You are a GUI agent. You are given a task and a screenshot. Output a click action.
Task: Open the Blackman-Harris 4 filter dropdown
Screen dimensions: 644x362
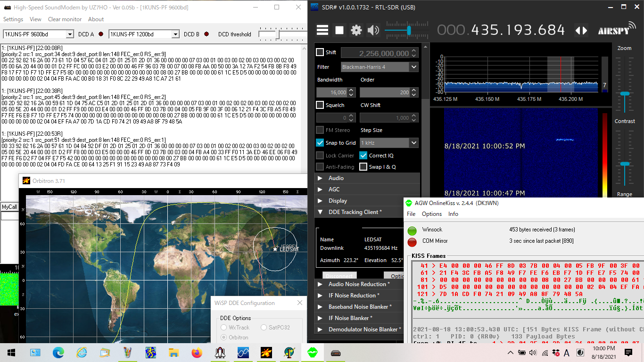coord(413,67)
